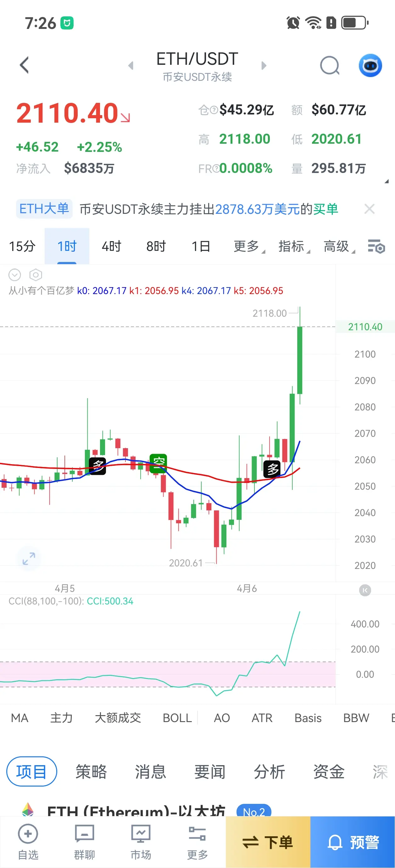Tap the battery status icon

click(x=355, y=23)
